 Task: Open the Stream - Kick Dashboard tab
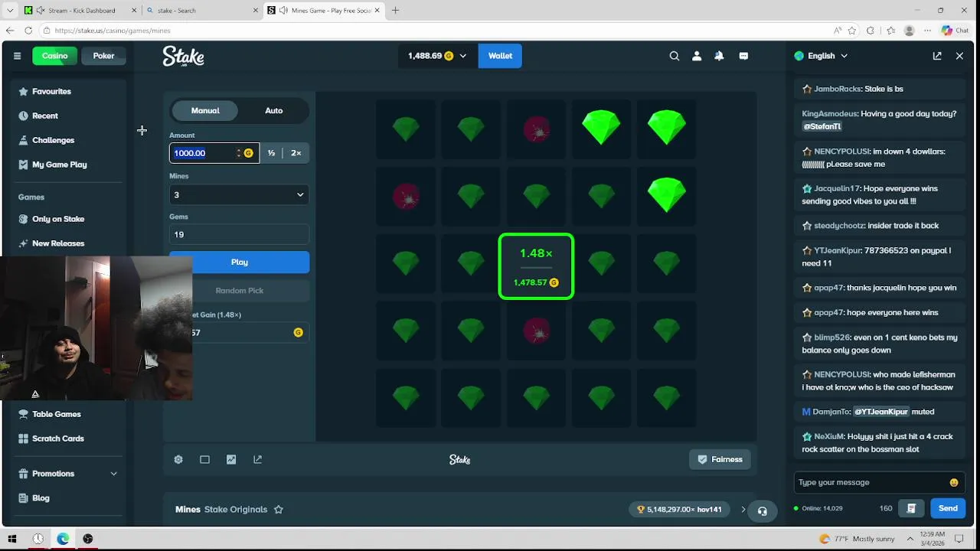(81, 11)
